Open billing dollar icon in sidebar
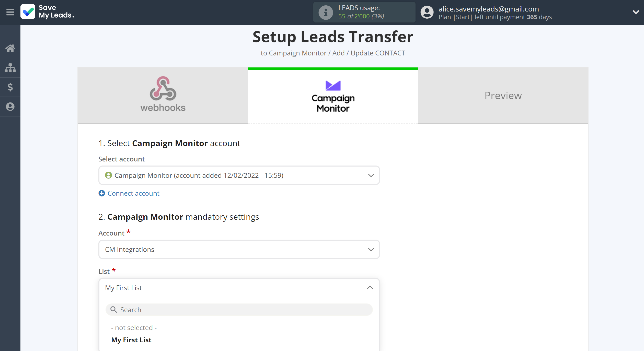The height and width of the screenshot is (351, 644). [10, 87]
